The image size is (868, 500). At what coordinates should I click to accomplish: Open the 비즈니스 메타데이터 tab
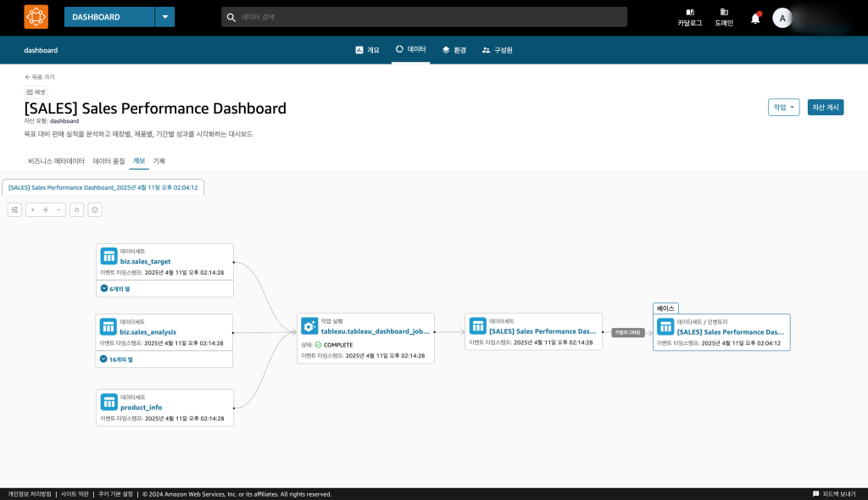point(56,161)
